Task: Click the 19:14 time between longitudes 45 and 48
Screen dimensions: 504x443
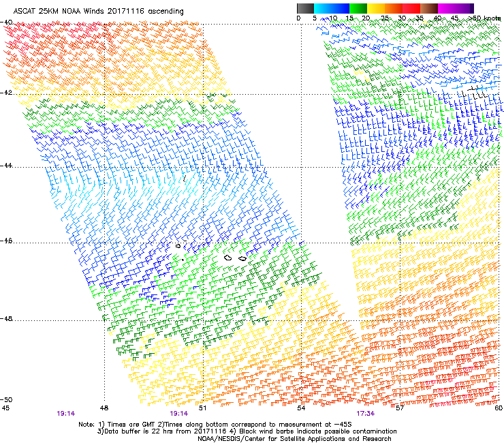Action: 66,414
